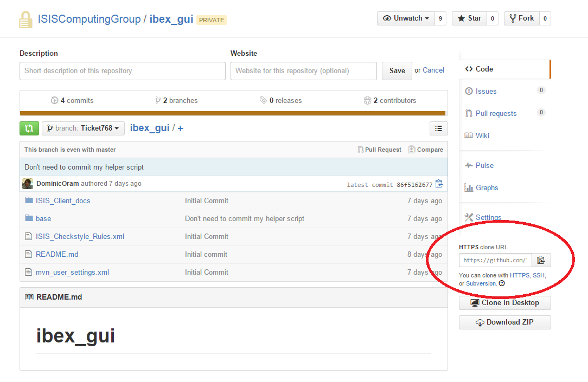Click DominicOram's avatar thumbnail
The width and height of the screenshot is (588, 382).
pyautogui.click(x=27, y=184)
